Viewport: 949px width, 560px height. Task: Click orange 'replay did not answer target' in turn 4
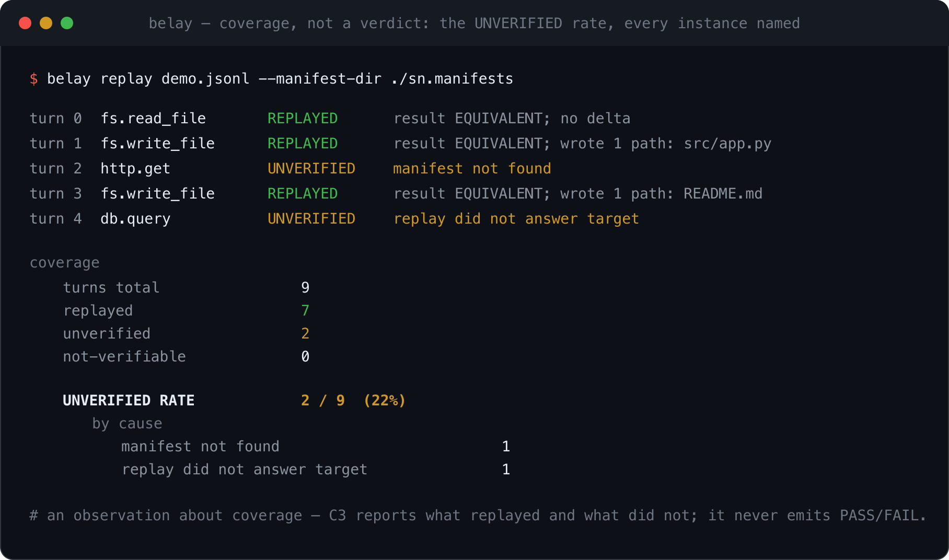point(516,219)
